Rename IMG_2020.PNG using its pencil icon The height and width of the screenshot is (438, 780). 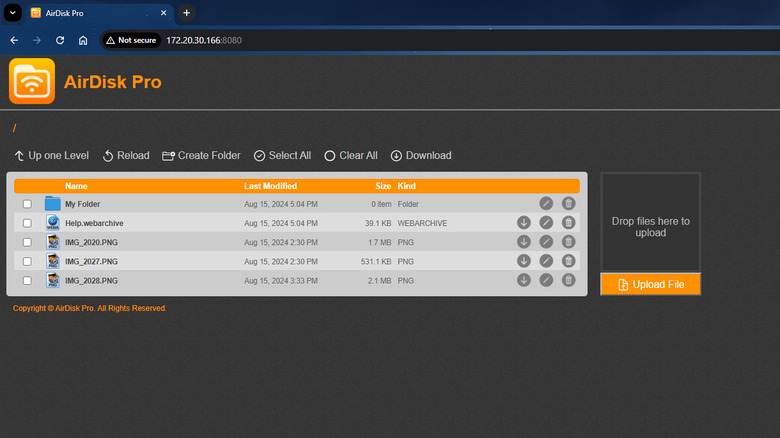(x=546, y=242)
